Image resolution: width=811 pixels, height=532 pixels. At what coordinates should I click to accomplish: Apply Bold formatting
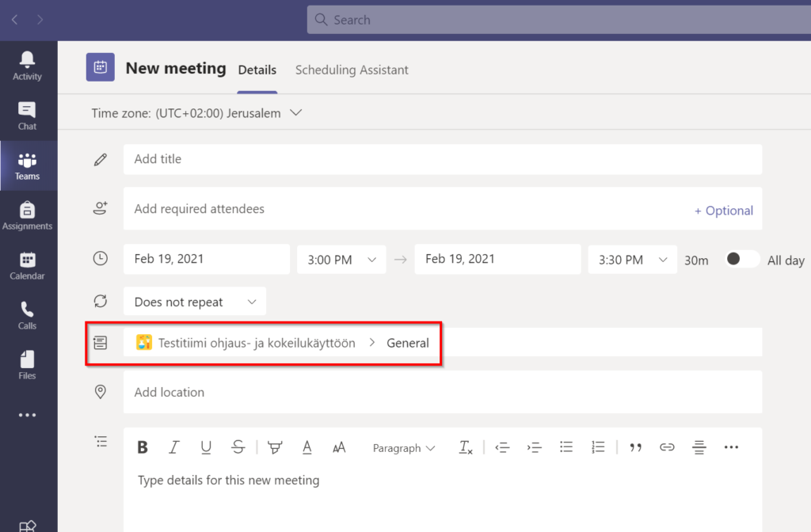click(143, 447)
